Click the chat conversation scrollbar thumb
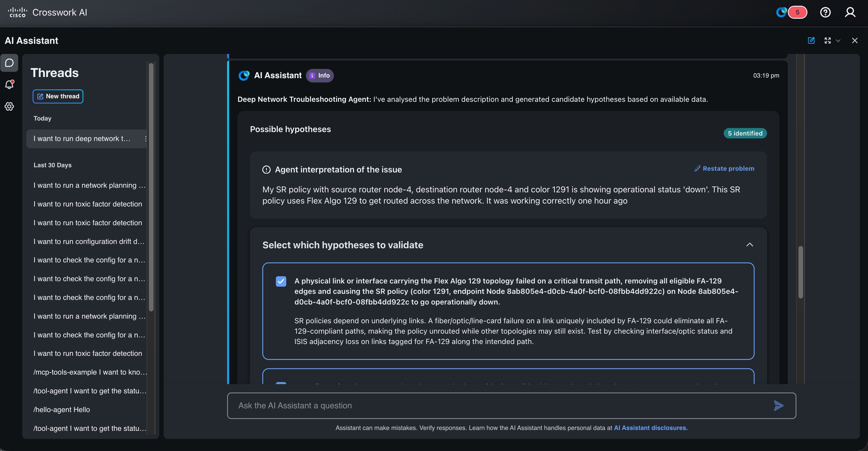The width and height of the screenshot is (868, 451). click(x=800, y=272)
